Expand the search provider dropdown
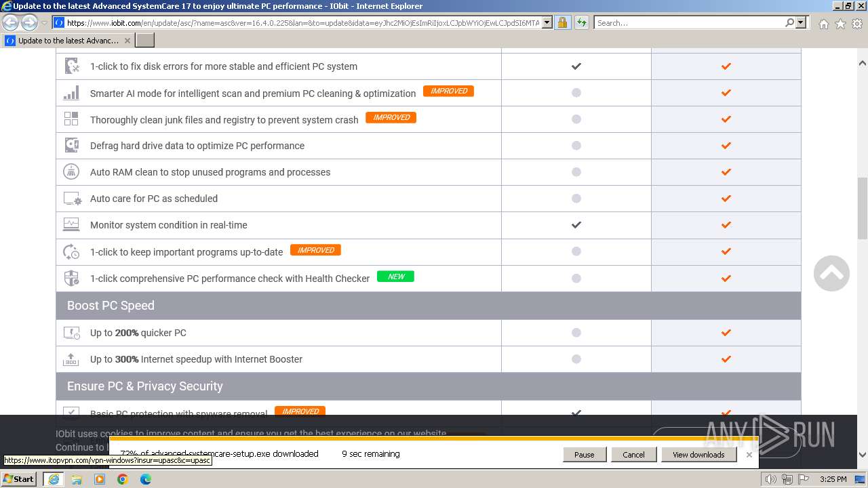The height and width of the screenshot is (488, 868). pyautogui.click(x=801, y=22)
